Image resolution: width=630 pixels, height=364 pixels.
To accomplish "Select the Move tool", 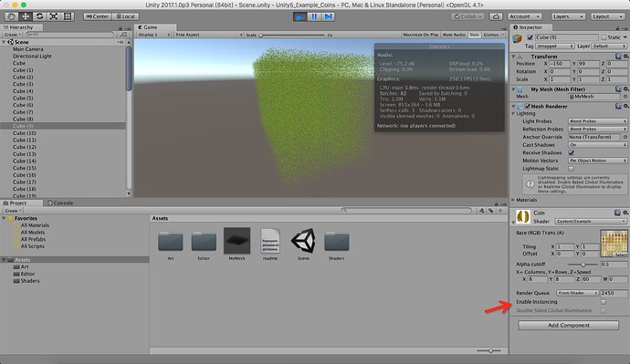I will 26,16.
